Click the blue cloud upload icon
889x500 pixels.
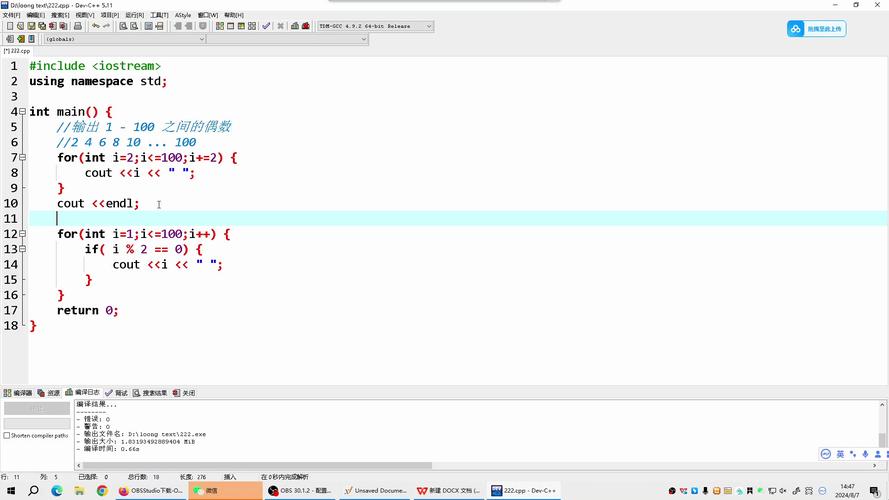click(796, 29)
